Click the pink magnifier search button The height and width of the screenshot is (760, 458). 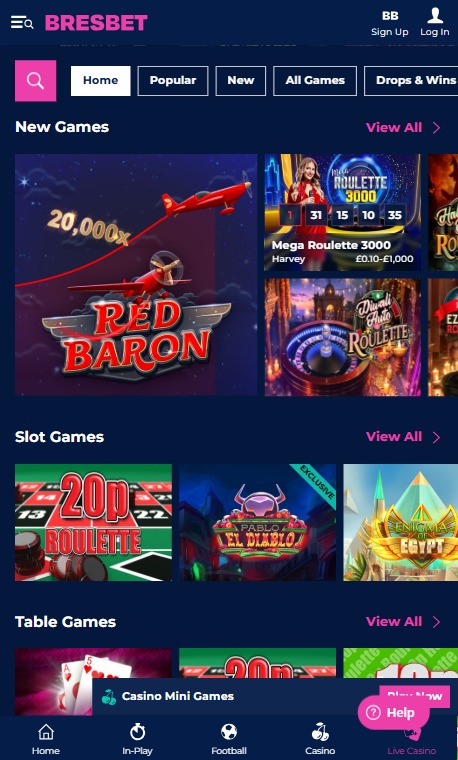35,80
